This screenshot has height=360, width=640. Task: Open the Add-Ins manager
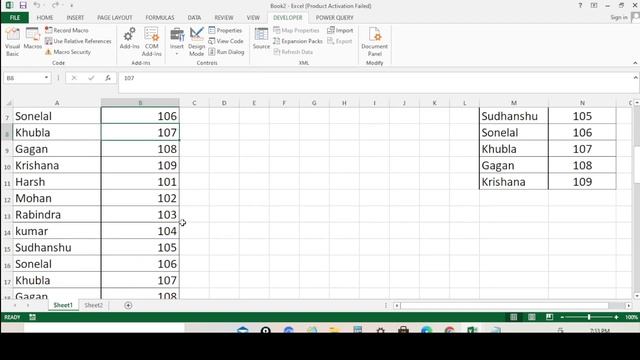[x=129, y=39]
